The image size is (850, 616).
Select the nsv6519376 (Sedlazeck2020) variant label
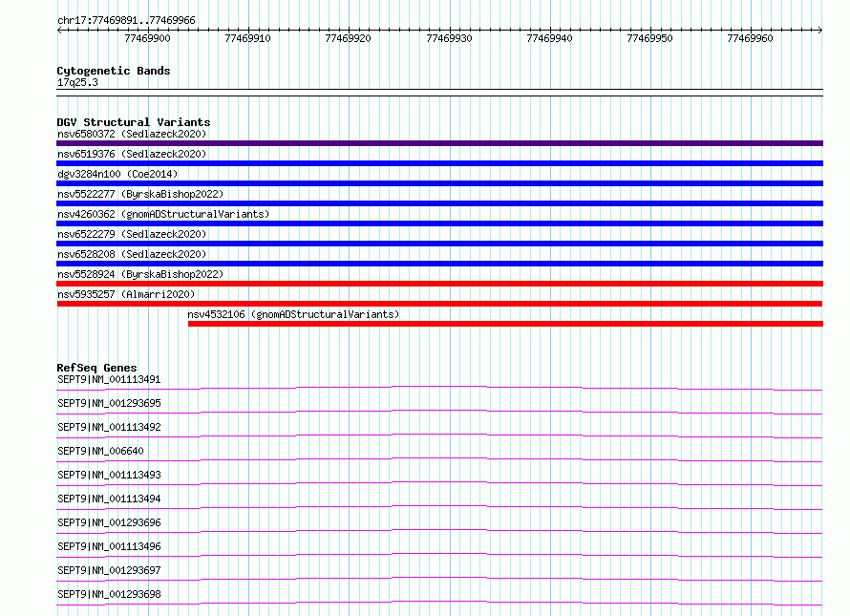132,154
